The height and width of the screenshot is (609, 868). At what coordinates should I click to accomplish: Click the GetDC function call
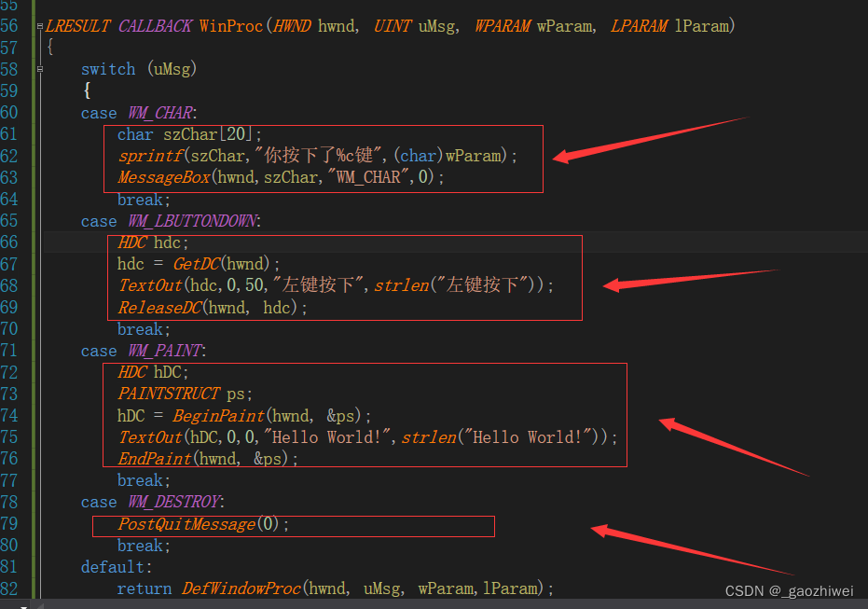(196, 263)
